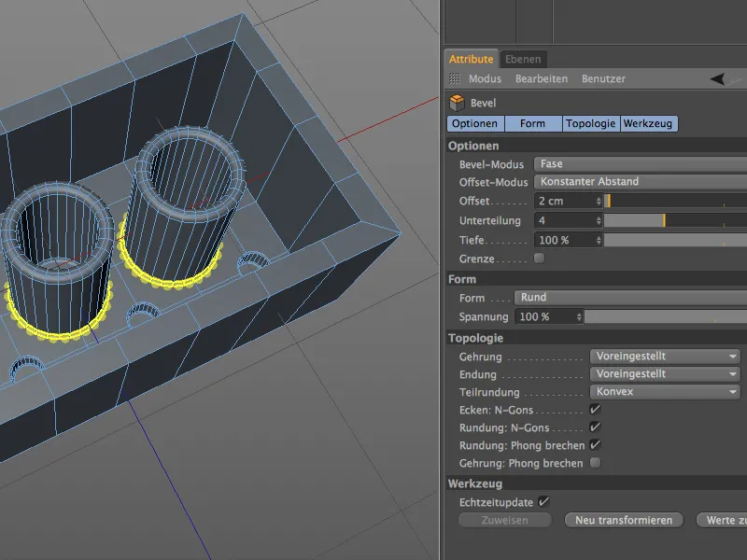Click the Neu transformieren button

[x=624, y=520]
